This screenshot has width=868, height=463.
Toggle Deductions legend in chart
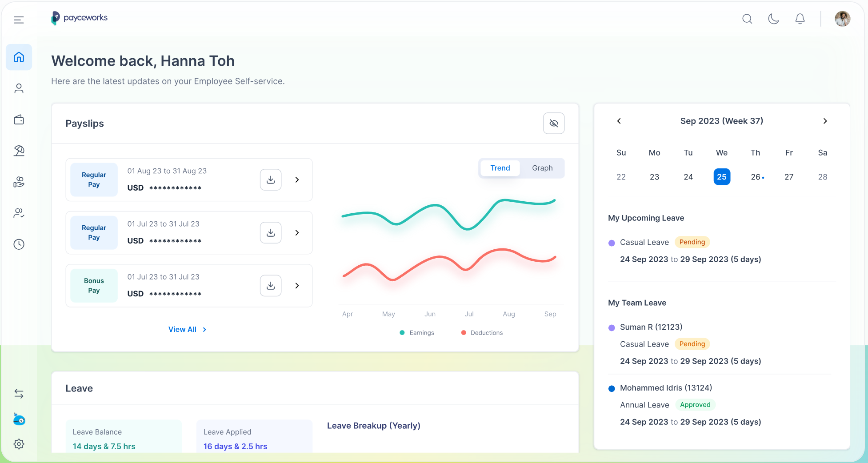tap(482, 333)
